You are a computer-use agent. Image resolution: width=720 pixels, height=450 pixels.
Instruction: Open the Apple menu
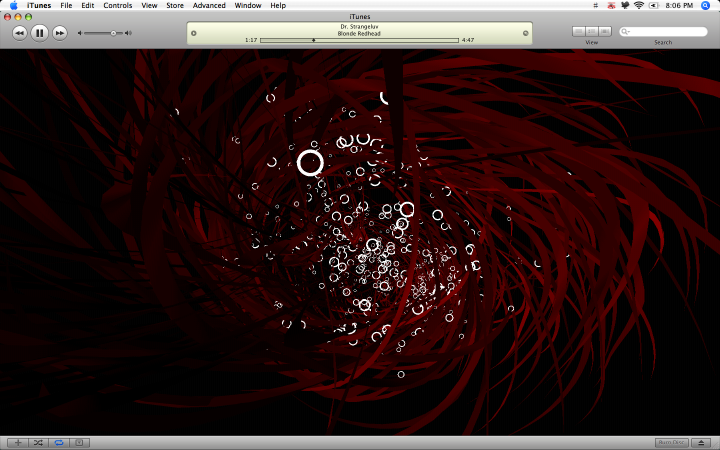pos(14,6)
